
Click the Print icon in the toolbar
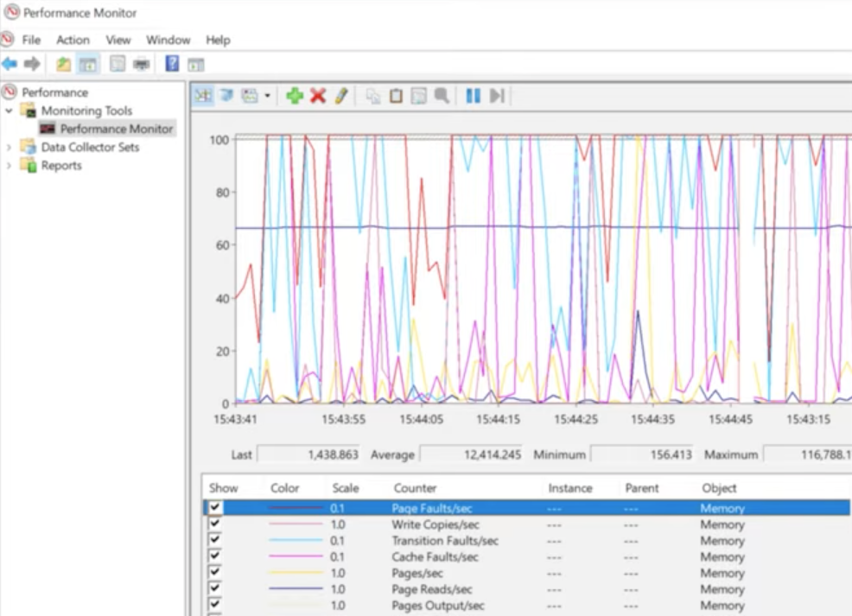coord(141,64)
